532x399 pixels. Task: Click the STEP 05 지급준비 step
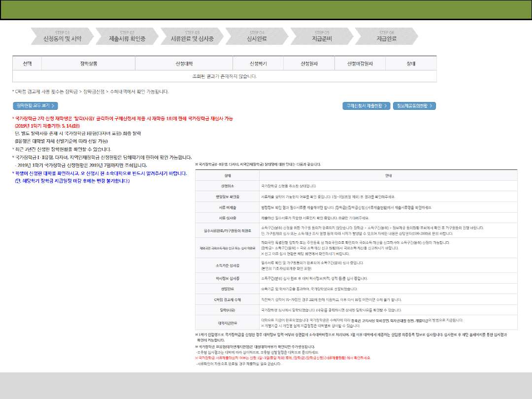(322, 36)
